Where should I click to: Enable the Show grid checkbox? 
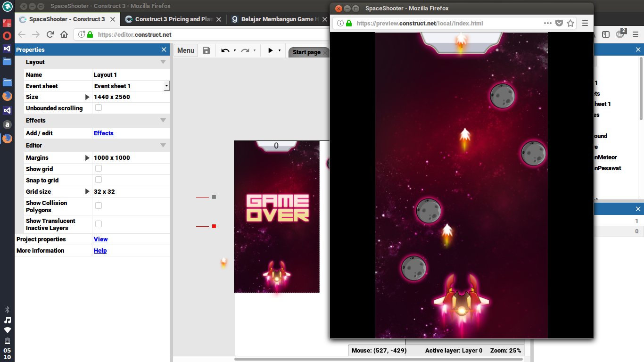pyautogui.click(x=99, y=169)
